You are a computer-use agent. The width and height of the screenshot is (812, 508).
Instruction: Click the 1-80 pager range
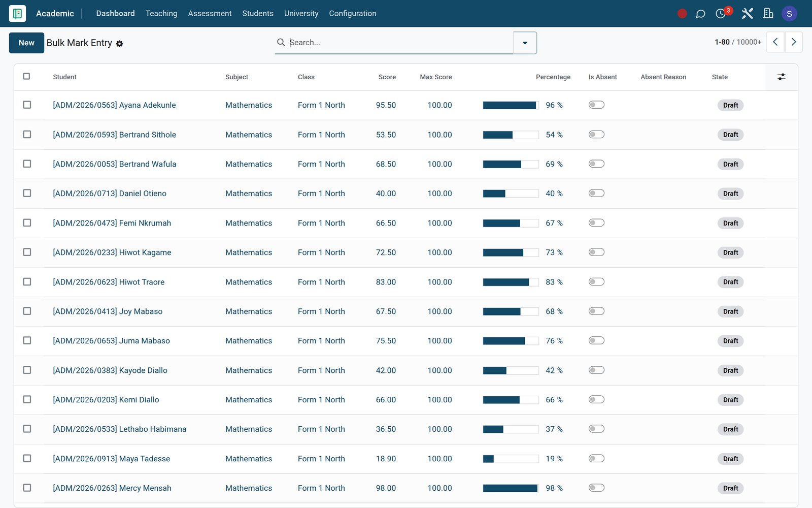722,42
